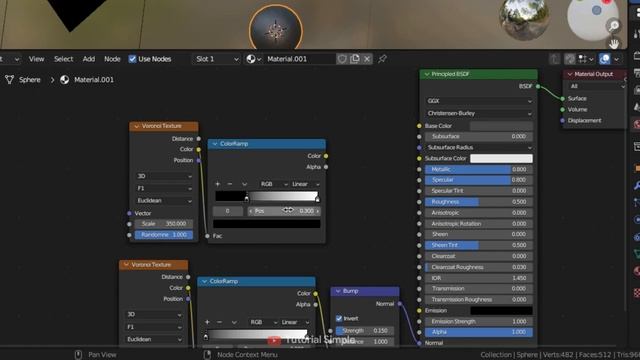Collapse the top ColorRamp node
Screen dimensions: 640x360
point(215,144)
